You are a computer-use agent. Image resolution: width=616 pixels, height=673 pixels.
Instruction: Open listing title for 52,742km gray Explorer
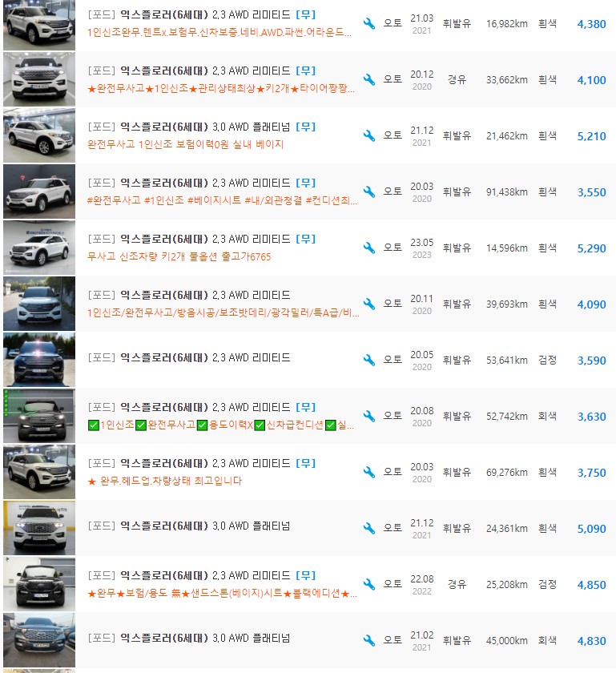click(x=202, y=407)
